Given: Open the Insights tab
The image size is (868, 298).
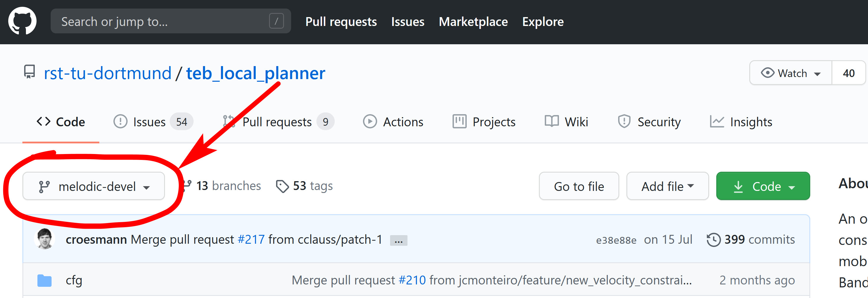Looking at the screenshot, I should coord(741,122).
